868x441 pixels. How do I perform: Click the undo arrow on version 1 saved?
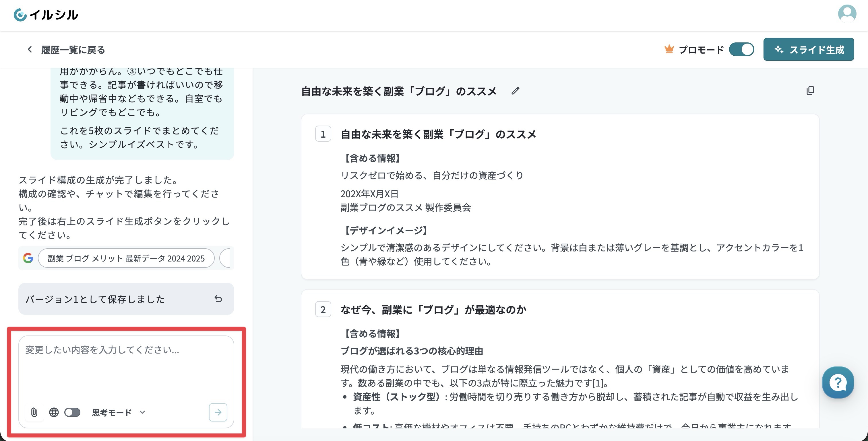coord(218,299)
